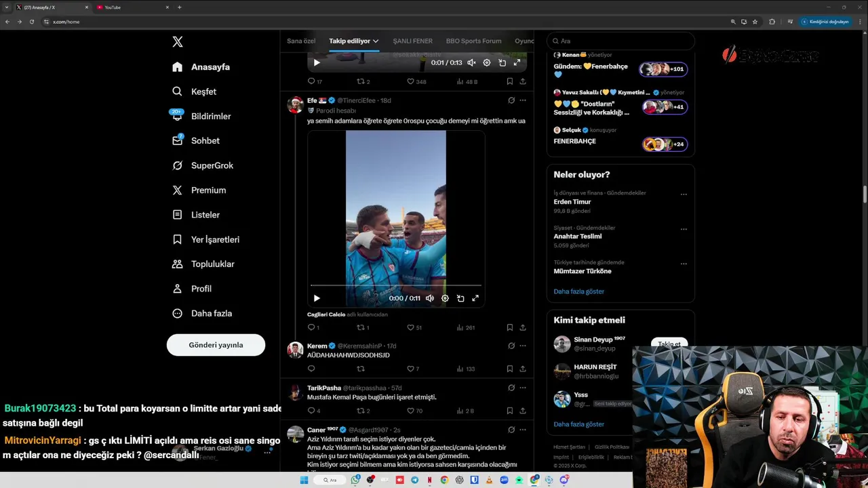Open Yer İşaretleri bookmarks
Image resolution: width=868 pixels, height=488 pixels.
205,239
